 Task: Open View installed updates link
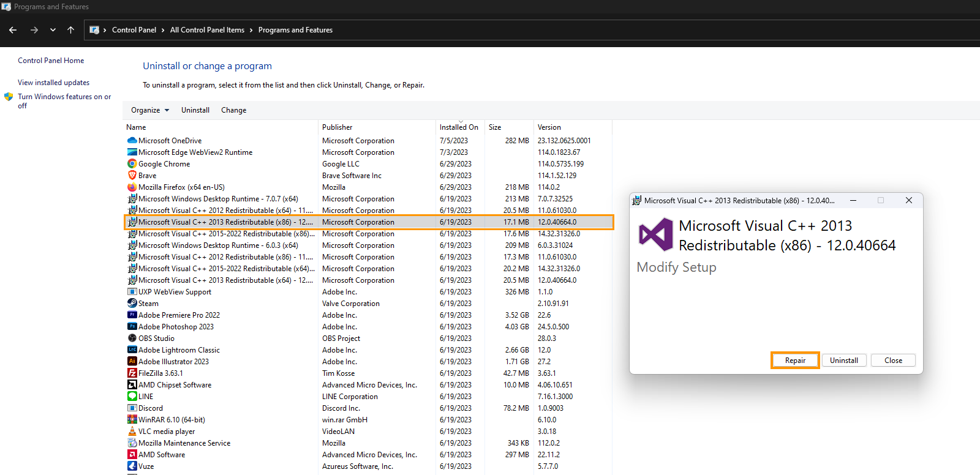click(x=53, y=83)
